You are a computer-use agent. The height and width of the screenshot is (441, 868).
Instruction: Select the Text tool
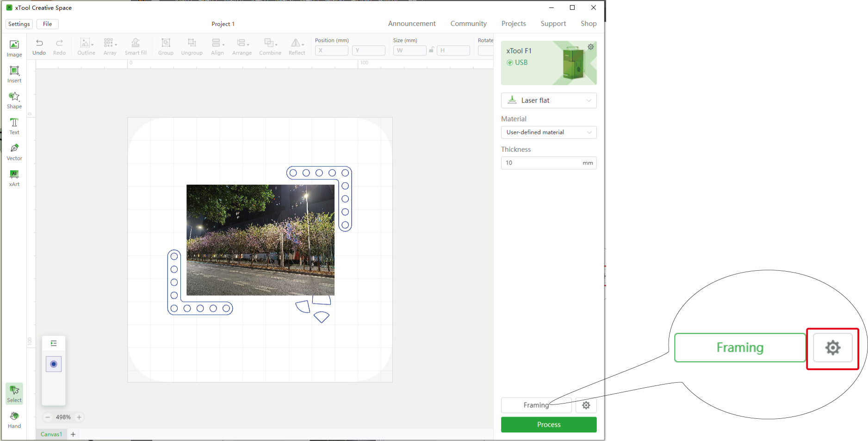(x=14, y=126)
